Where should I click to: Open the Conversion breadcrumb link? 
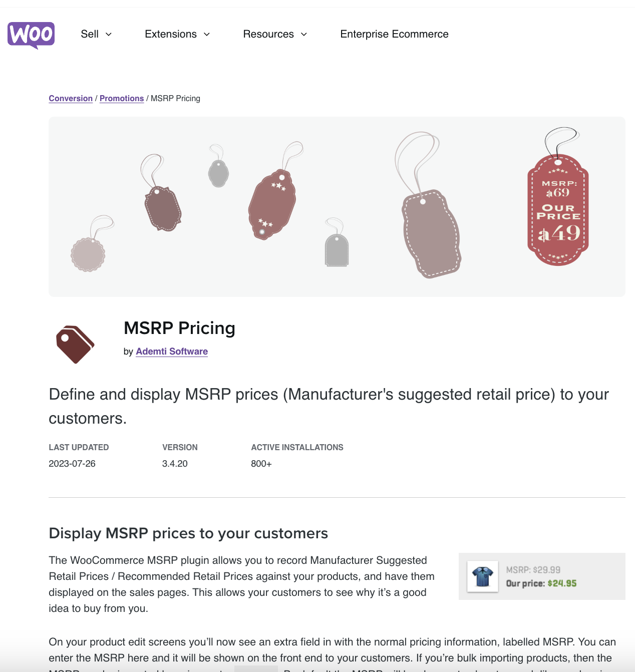coord(70,98)
